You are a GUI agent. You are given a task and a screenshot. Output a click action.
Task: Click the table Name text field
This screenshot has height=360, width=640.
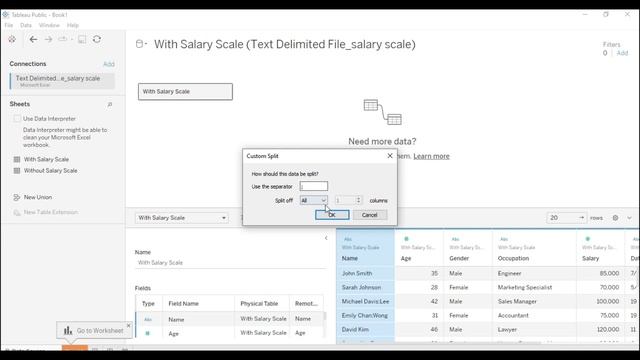231,263
